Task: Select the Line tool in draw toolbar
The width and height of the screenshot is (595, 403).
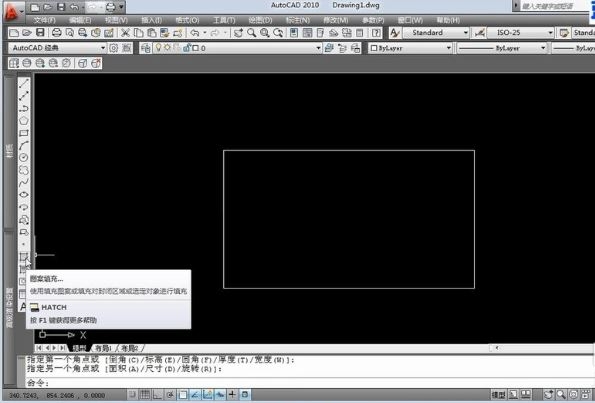Action: coord(24,83)
